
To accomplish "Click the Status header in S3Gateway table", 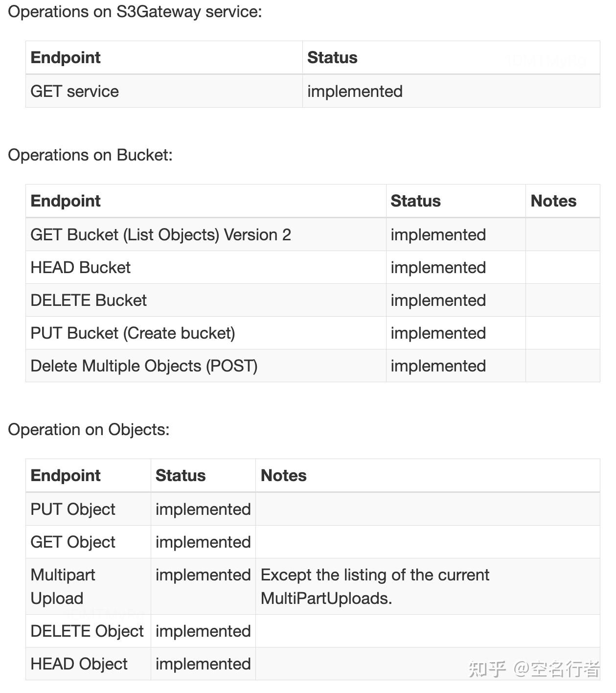I will click(x=332, y=58).
